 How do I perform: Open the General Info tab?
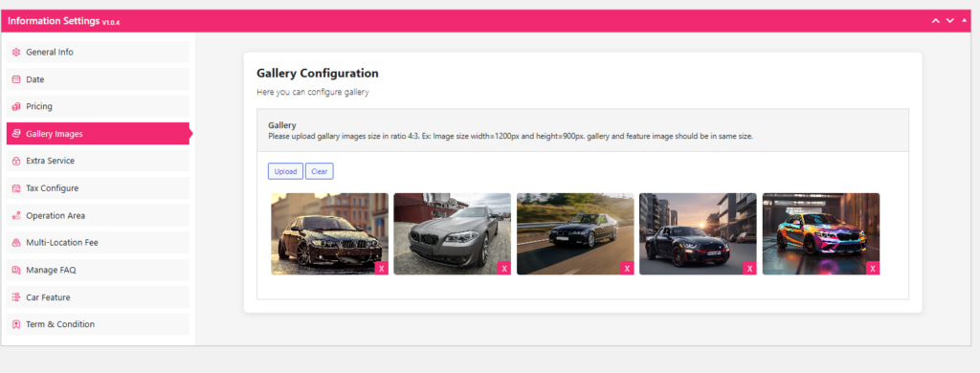tap(98, 52)
